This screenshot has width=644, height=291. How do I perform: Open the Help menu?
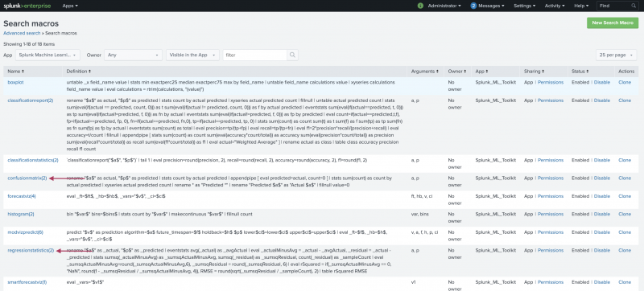click(581, 6)
